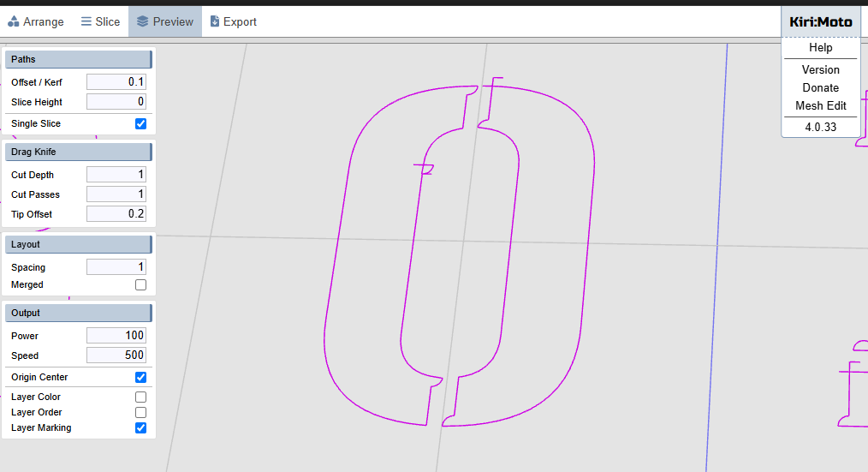This screenshot has height=472, width=868.
Task: Click the Cut Passes label
Action: [x=35, y=194]
